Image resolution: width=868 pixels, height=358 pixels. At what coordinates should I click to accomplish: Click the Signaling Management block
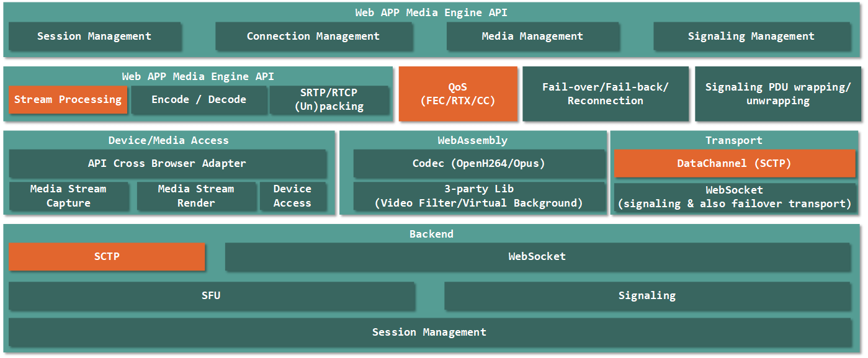[751, 37]
